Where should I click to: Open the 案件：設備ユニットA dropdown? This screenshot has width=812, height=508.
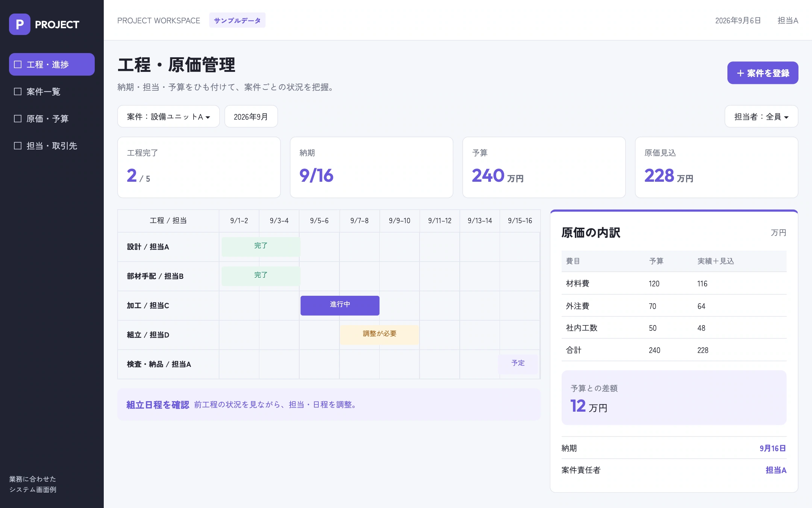[x=168, y=117]
